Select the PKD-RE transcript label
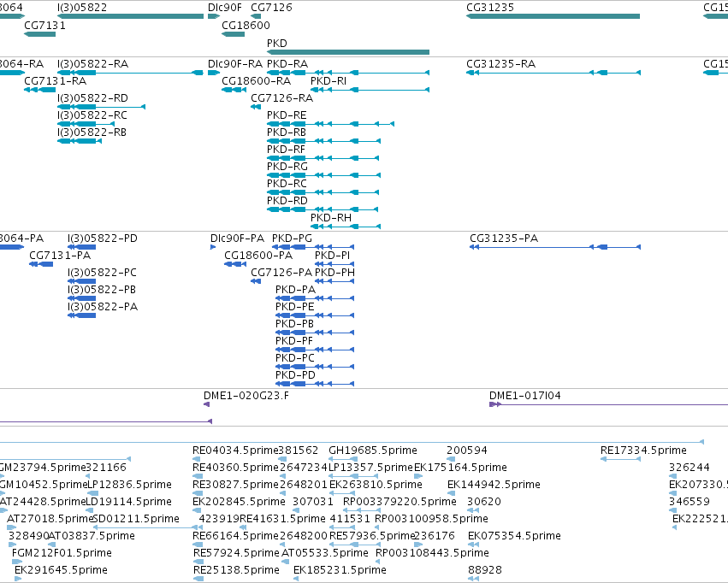This screenshot has width=728, height=583. click(287, 115)
